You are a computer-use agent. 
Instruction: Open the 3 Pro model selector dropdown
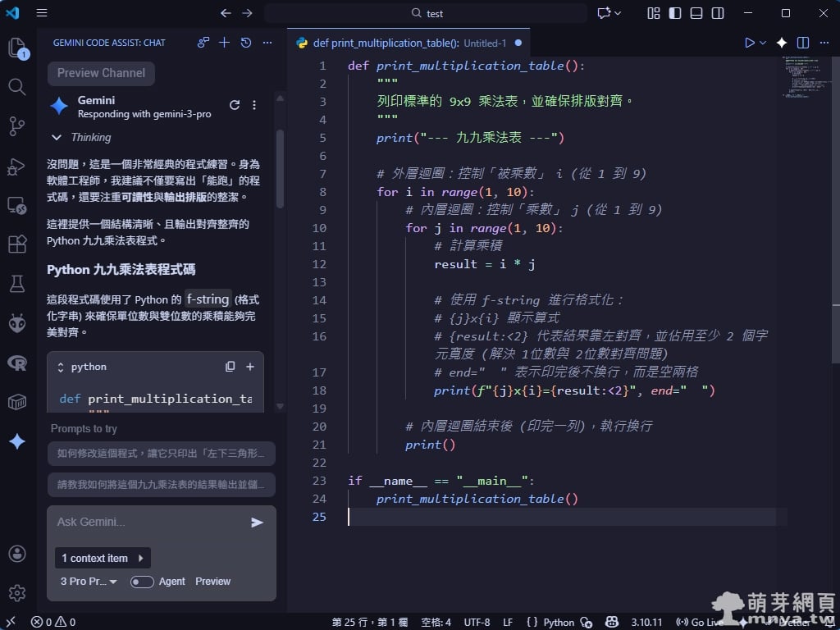point(89,582)
